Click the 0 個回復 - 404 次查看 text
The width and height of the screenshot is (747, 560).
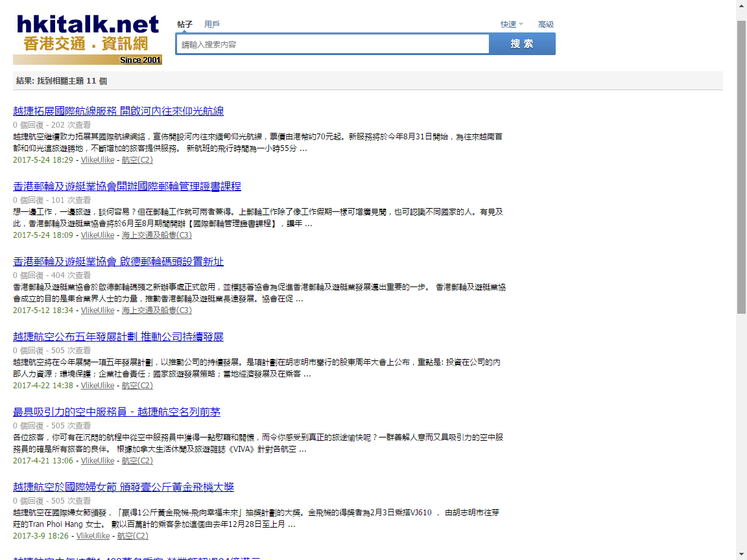pyautogui.click(x=52, y=275)
